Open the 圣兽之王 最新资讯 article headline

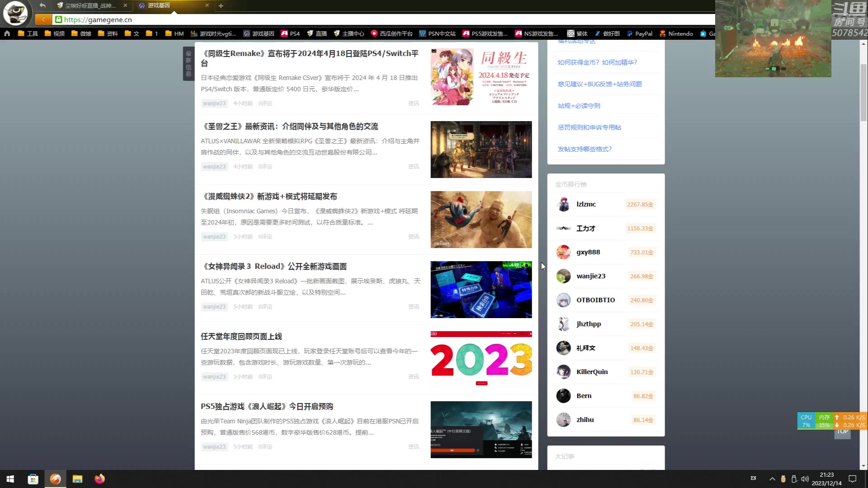tap(289, 127)
